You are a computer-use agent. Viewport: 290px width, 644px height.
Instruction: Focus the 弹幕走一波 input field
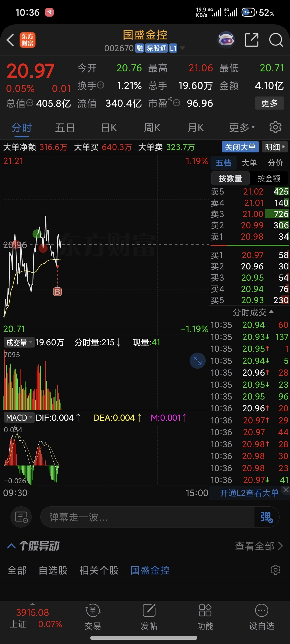[147, 517]
